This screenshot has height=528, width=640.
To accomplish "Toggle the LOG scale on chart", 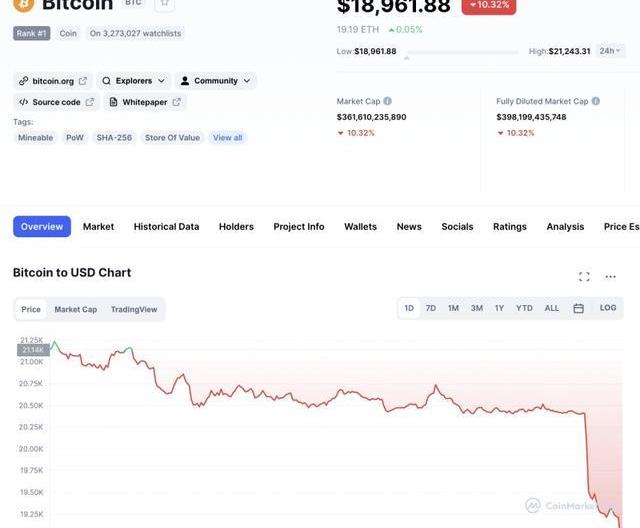I will click(x=608, y=308).
